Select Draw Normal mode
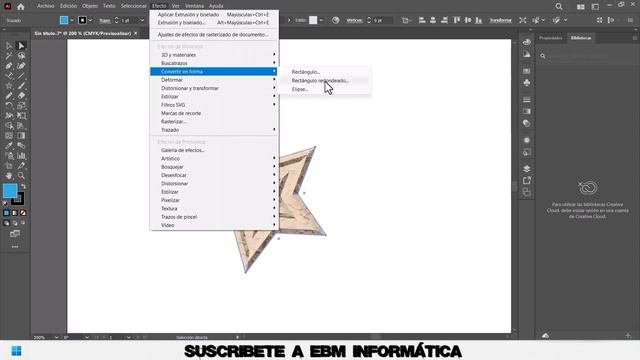Screen dimensions: 640x360 coord(7,223)
